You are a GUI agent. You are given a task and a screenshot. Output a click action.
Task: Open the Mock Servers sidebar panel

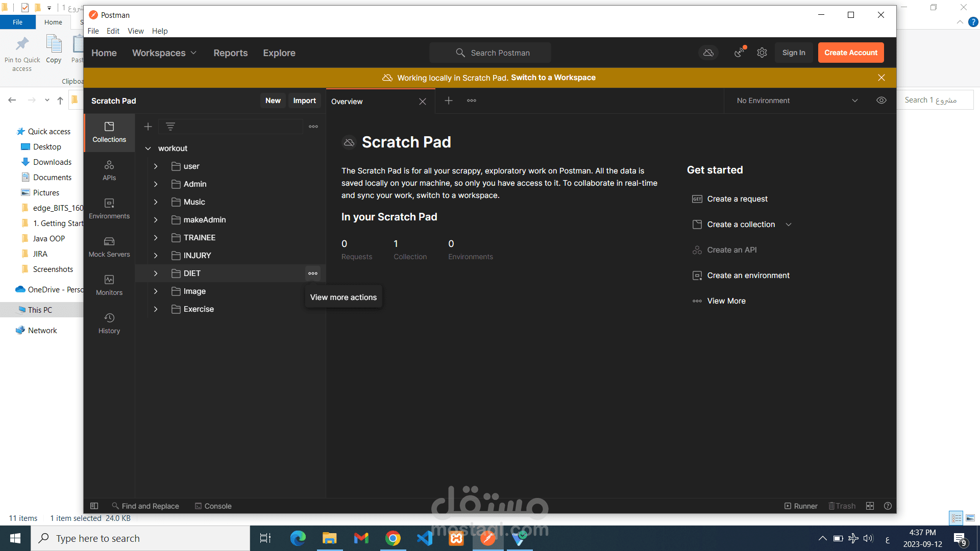109,247
